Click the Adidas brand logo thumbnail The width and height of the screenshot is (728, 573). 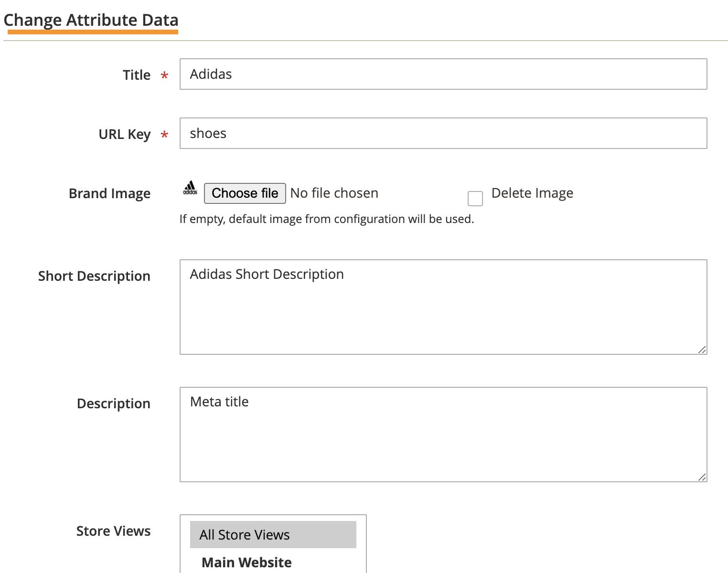click(x=190, y=188)
